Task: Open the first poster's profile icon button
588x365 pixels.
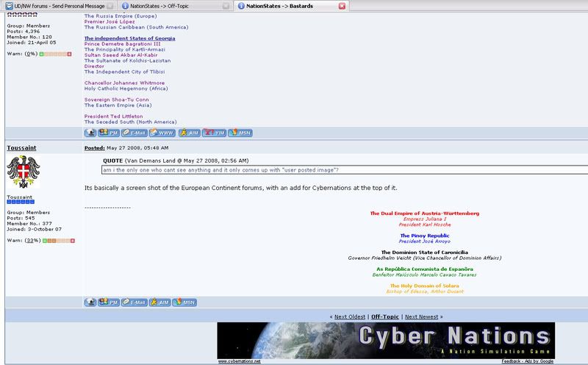Action: point(92,132)
